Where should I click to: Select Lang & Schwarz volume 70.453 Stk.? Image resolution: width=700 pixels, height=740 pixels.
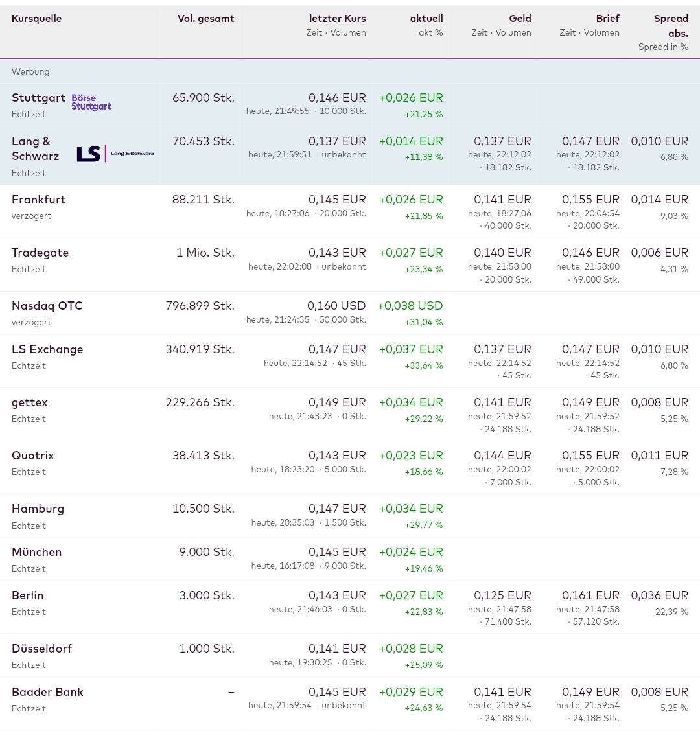pyautogui.click(x=204, y=141)
